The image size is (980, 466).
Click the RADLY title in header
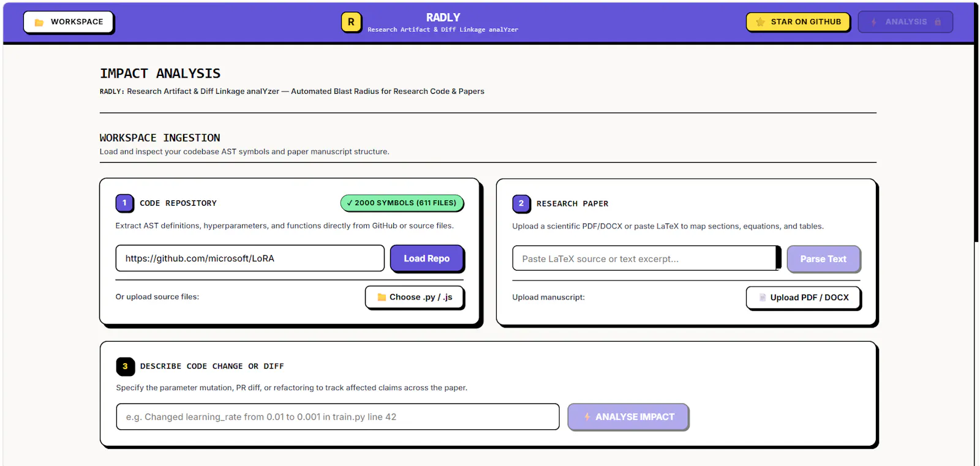[x=443, y=18]
